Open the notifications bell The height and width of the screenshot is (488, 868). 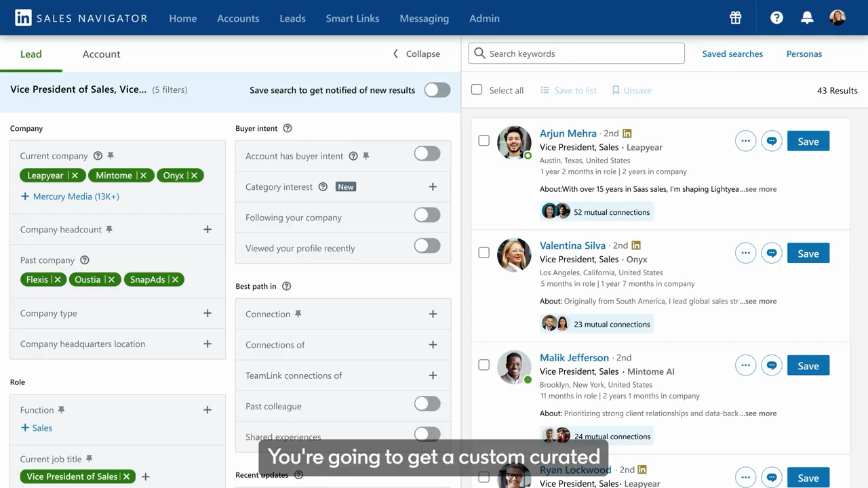(x=807, y=18)
